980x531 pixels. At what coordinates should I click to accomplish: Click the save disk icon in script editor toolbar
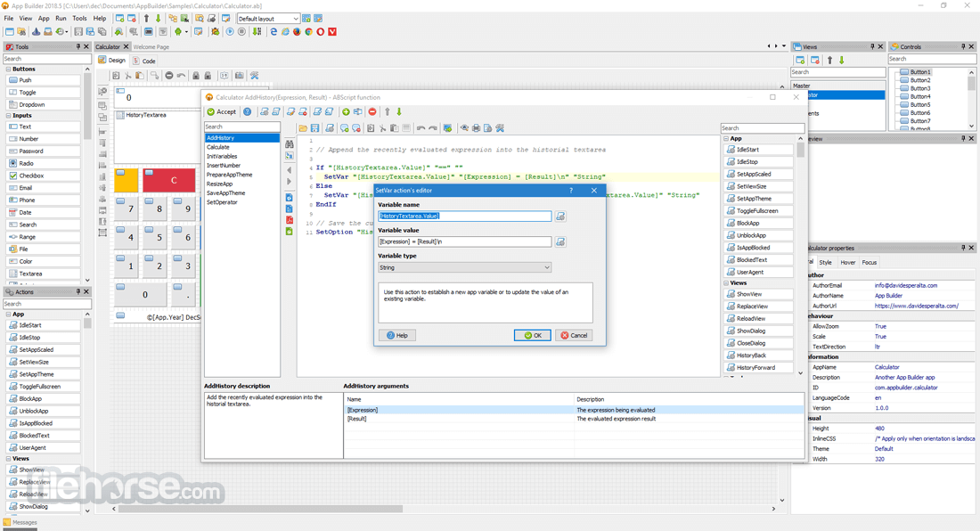click(x=315, y=128)
